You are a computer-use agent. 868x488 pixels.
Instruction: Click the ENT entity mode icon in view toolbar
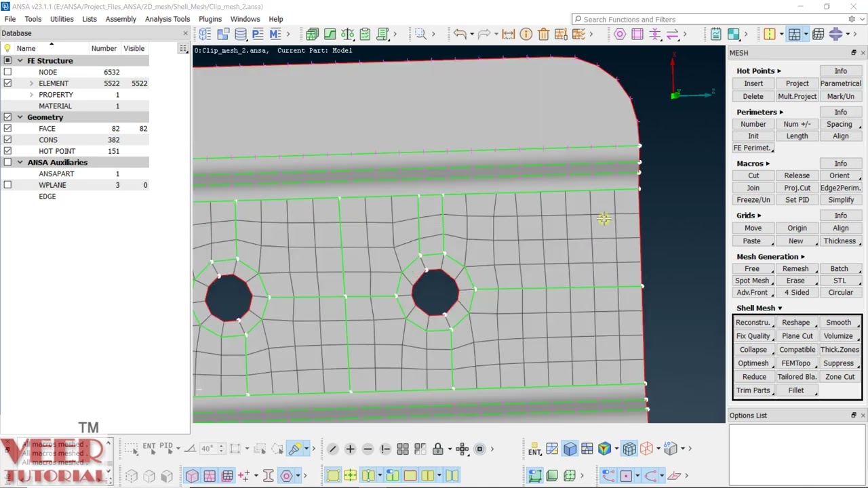pos(534,449)
